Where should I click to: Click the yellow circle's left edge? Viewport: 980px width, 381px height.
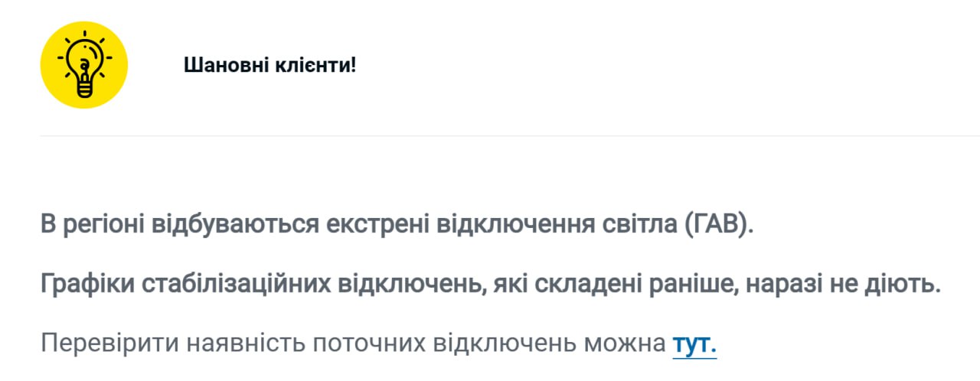[44, 66]
